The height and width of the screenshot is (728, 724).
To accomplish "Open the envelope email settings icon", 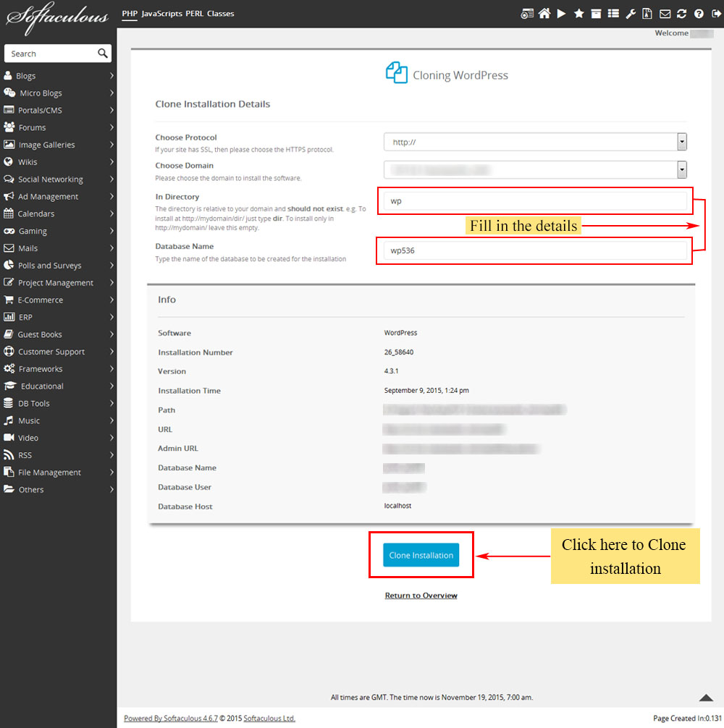I will click(x=665, y=14).
